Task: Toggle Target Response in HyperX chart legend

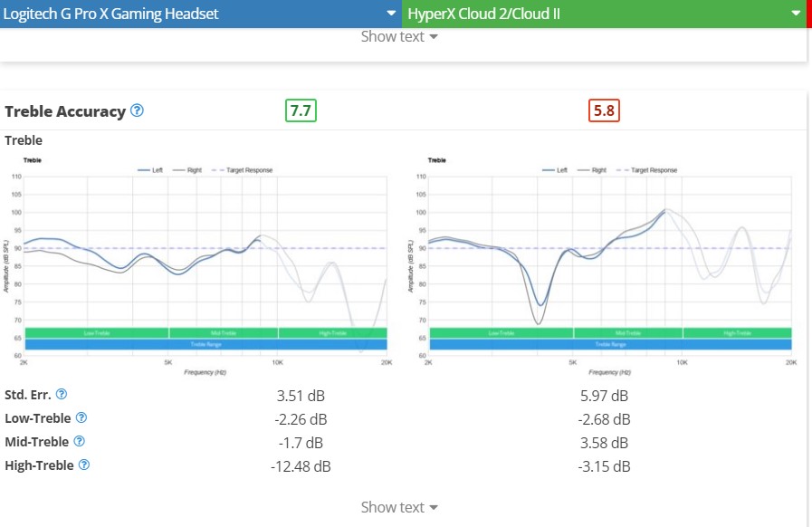Action: [x=647, y=170]
